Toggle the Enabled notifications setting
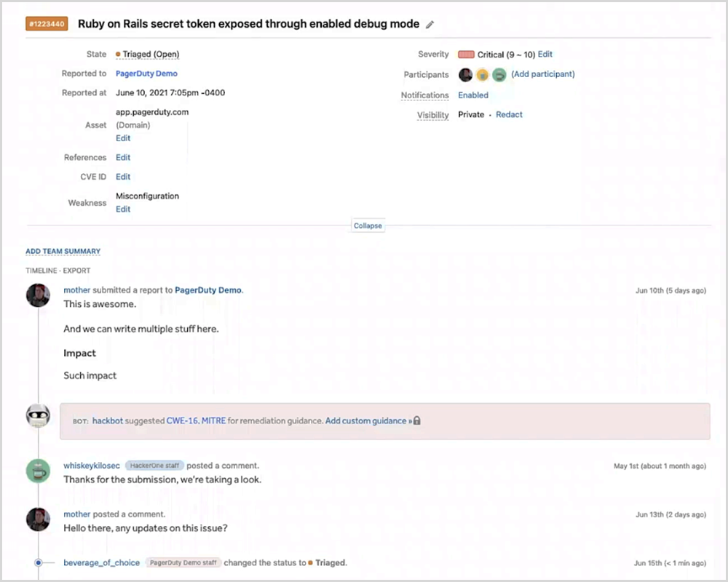The width and height of the screenshot is (728, 582). point(473,95)
